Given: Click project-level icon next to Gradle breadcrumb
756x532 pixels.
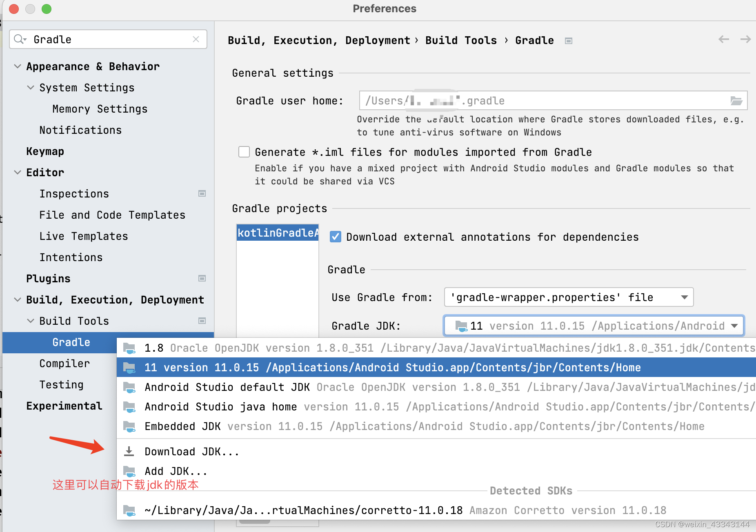Looking at the screenshot, I should 569,41.
